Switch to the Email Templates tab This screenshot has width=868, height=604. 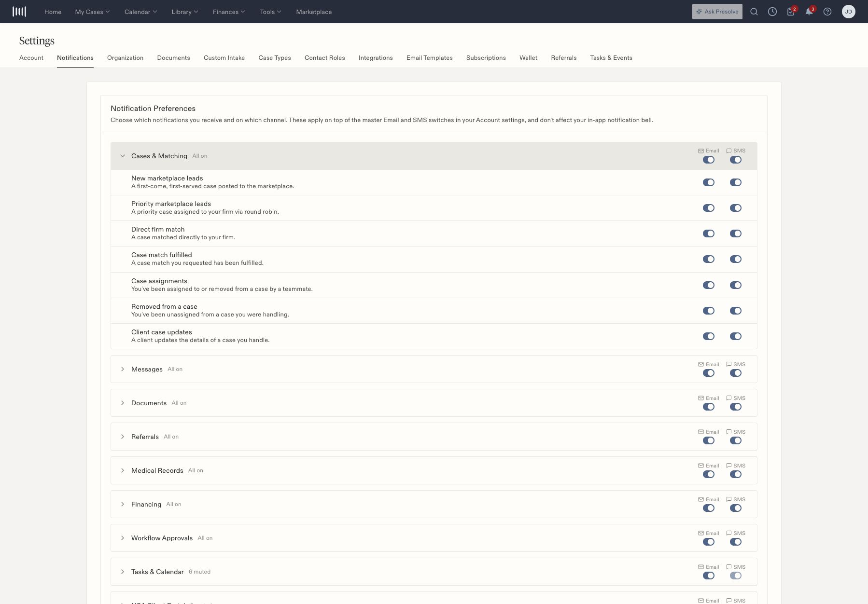click(x=430, y=58)
